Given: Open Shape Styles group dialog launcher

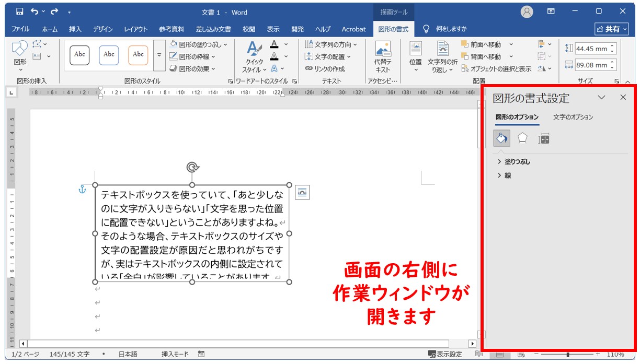Looking at the screenshot, I should (x=231, y=81).
